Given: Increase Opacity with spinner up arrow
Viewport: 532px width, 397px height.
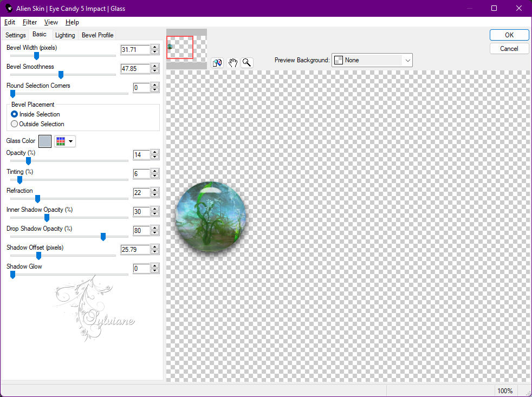Looking at the screenshot, I should [x=155, y=153].
